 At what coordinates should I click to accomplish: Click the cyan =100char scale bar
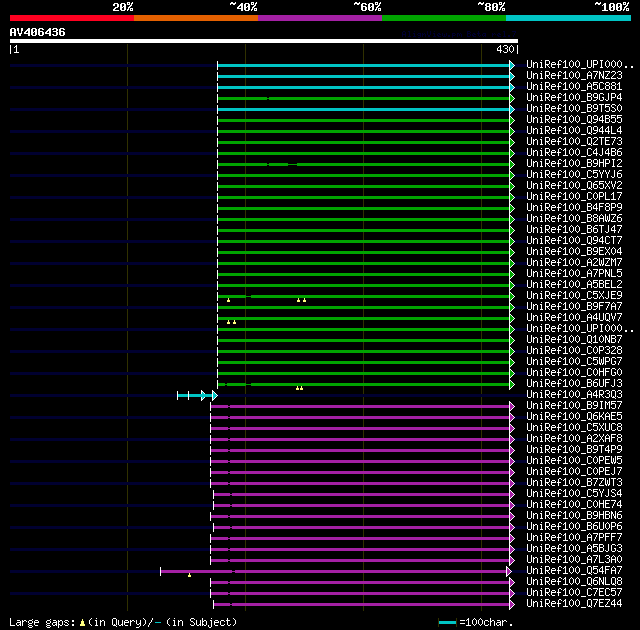[447, 623]
